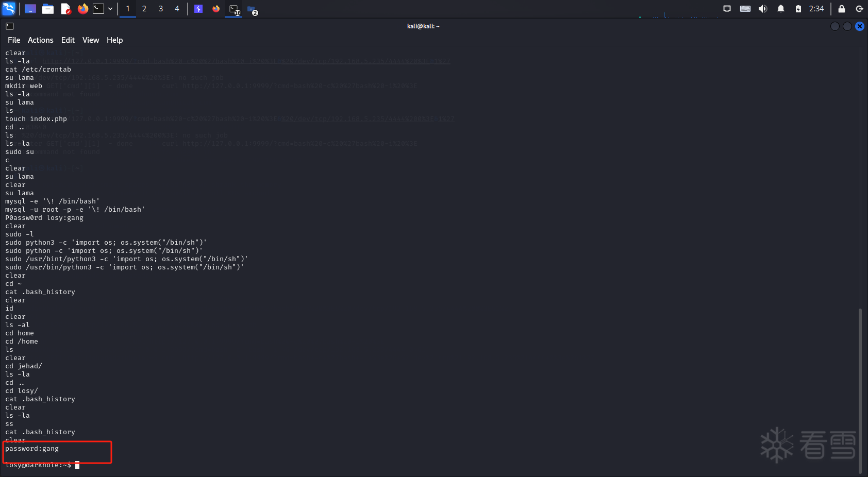868x477 pixels.
Task: Launch Firefox from the panel launcher
Action: tap(83, 9)
